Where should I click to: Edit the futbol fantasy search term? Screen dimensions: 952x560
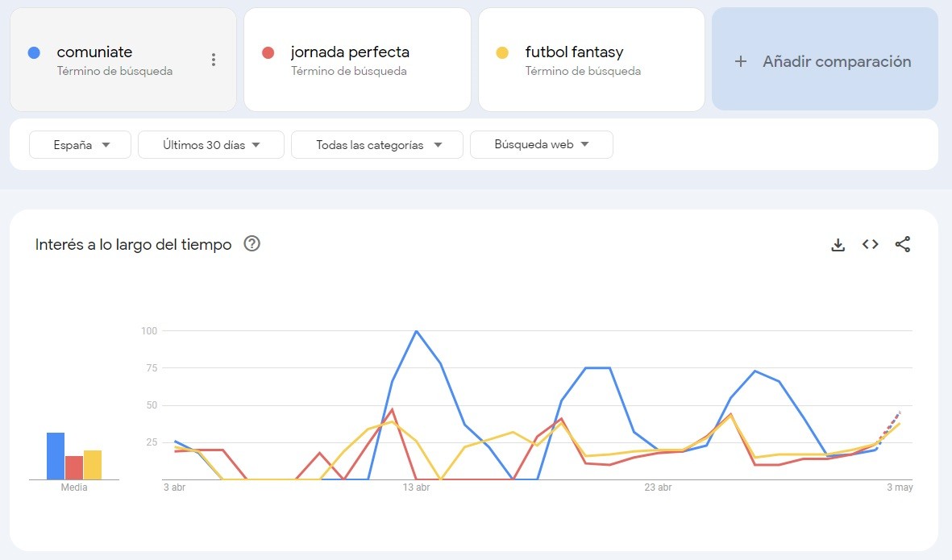(574, 52)
